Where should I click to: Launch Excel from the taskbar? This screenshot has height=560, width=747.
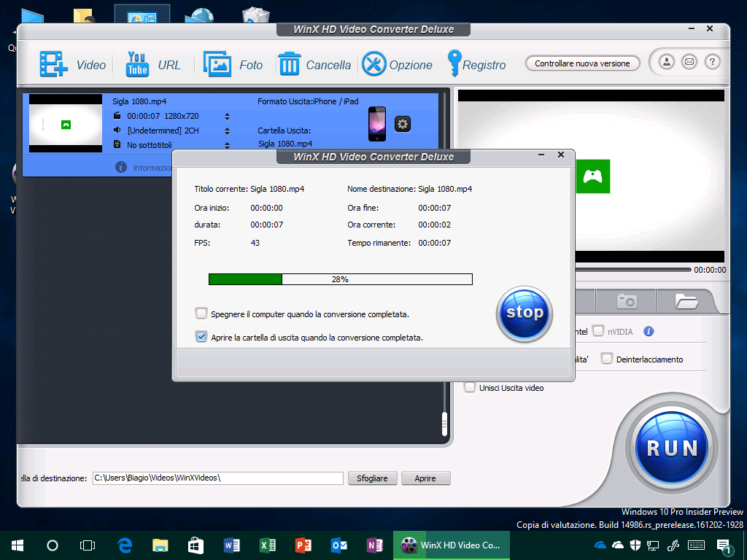(267, 545)
